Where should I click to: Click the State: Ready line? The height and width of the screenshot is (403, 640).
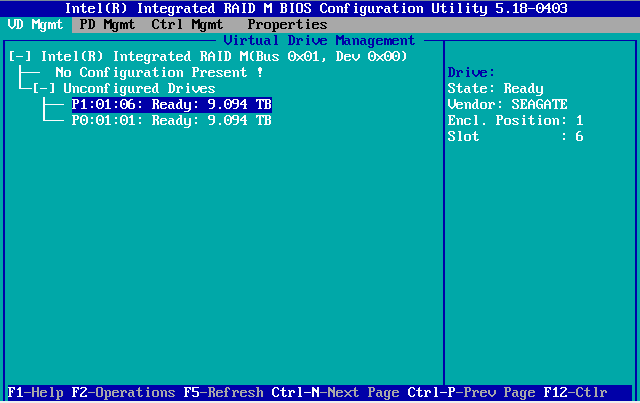click(x=496, y=89)
